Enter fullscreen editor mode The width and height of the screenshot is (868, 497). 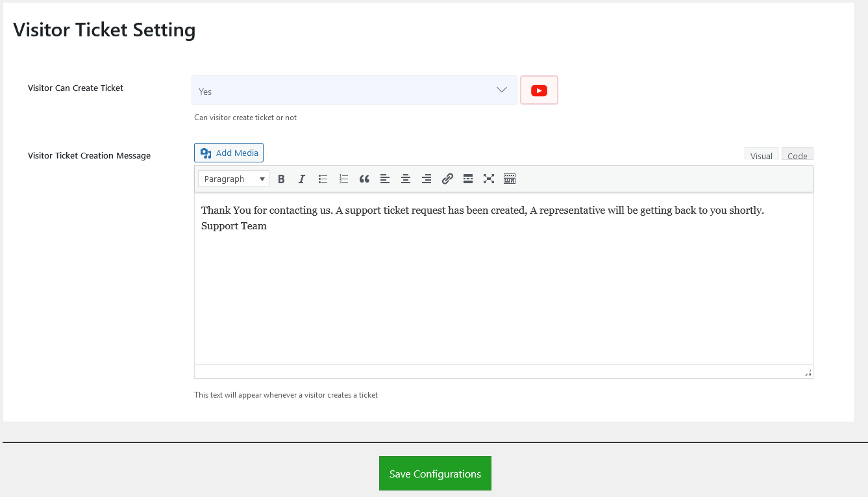tap(489, 179)
